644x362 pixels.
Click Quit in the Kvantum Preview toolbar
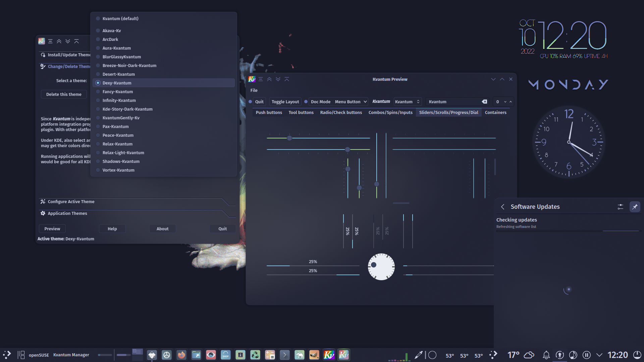(259, 102)
